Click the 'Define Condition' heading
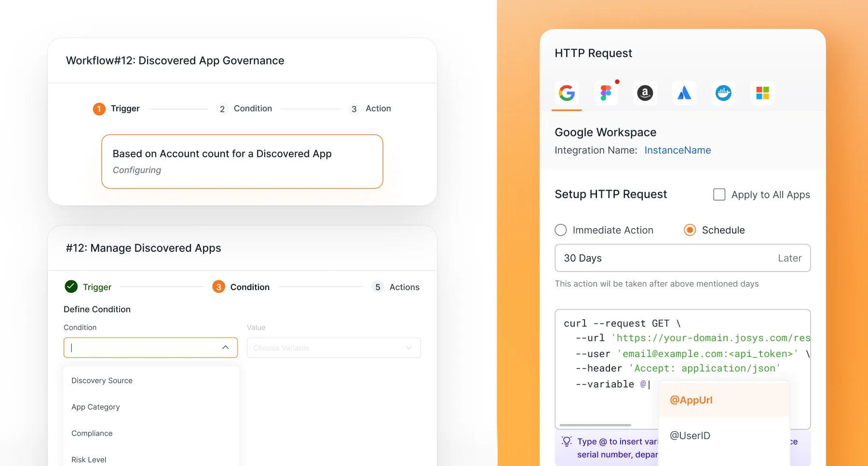 97,309
